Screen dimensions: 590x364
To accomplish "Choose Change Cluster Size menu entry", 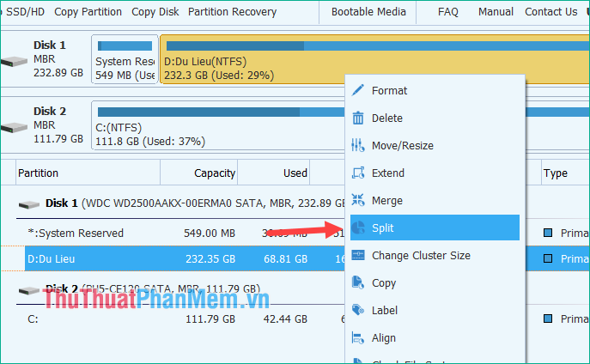I will tap(435, 255).
